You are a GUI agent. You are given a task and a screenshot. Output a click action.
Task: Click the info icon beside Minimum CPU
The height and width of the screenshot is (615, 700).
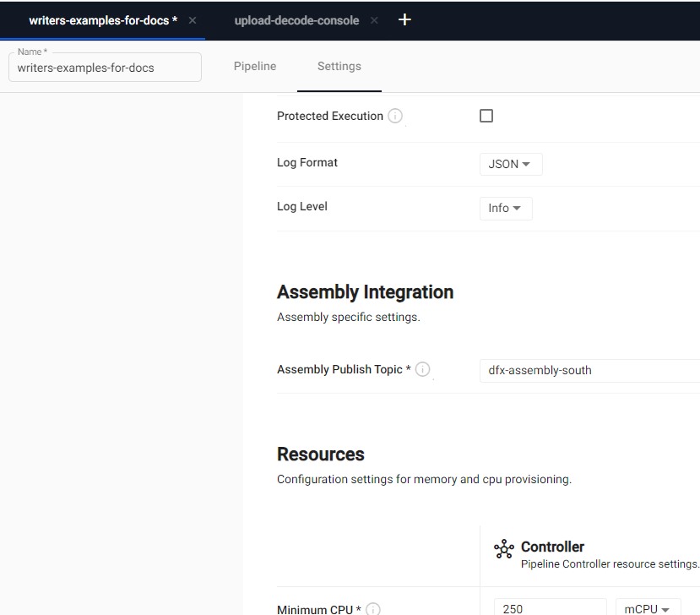pyautogui.click(x=373, y=608)
